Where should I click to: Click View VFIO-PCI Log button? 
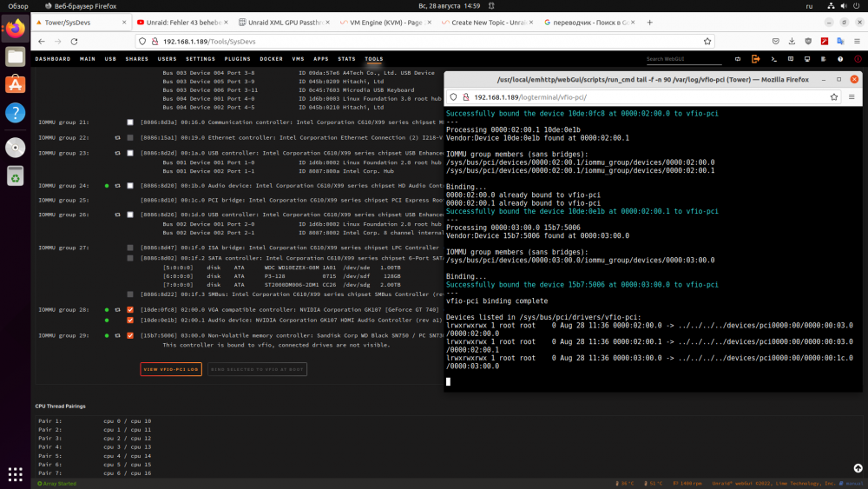point(171,369)
